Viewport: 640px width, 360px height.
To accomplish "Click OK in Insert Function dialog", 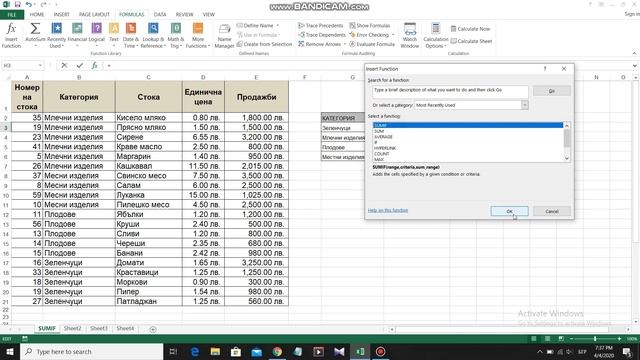I will point(509,211).
